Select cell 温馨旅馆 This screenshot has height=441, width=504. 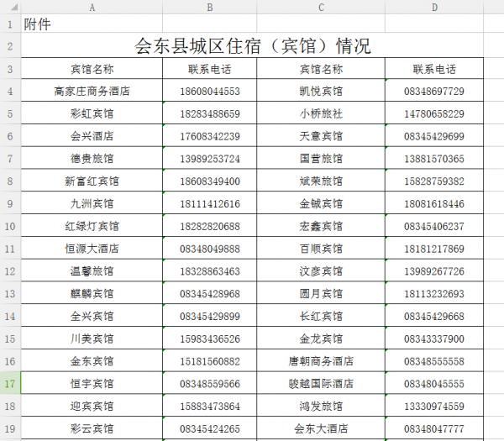pyautogui.click(x=92, y=271)
